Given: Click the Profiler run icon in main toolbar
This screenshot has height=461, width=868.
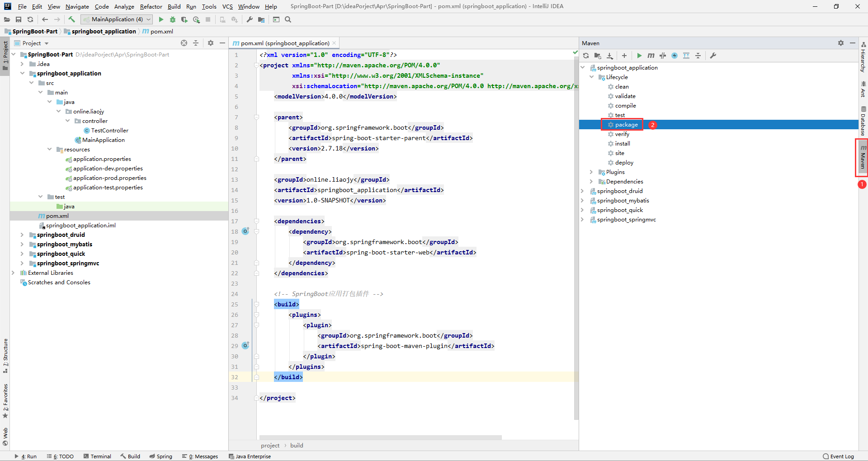Looking at the screenshot, I should [196, 19].
